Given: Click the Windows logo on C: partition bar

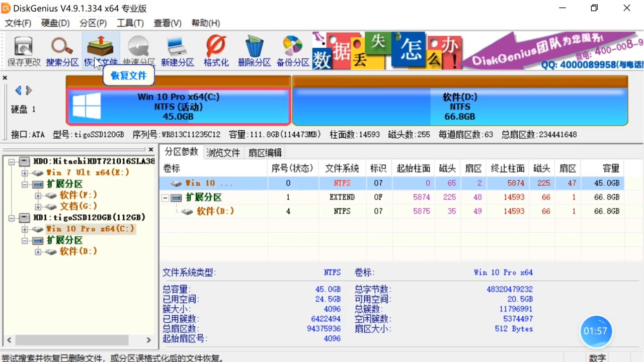Looking at the screenshot, I should (86, 106).
